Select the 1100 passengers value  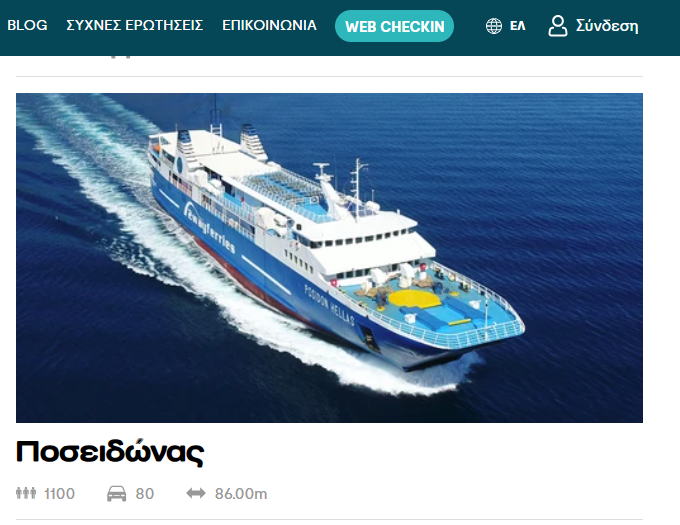(59, 494)
